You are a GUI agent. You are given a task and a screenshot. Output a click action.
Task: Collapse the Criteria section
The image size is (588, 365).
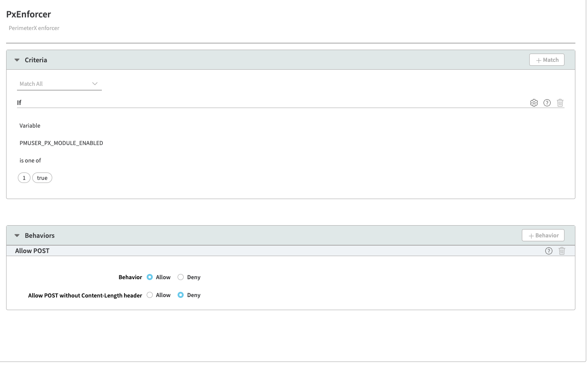[x=17, y=60]
